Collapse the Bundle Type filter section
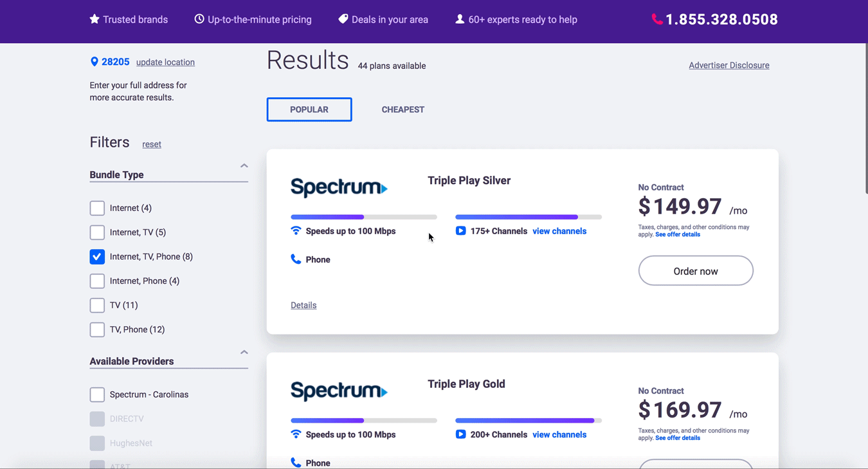The height and width of the screenshot is (469, 868). tap(244, 166)
